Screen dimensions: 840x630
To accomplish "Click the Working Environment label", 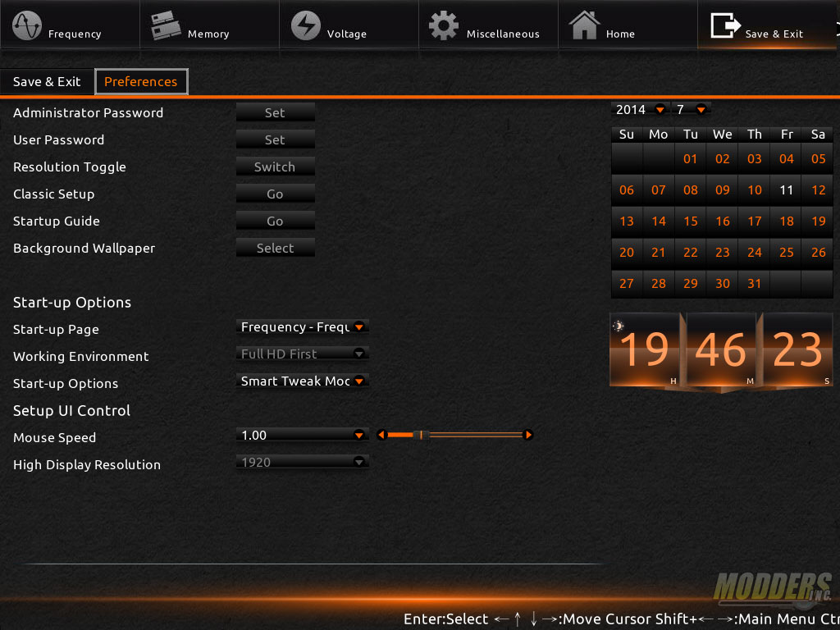I will (81, 357).
